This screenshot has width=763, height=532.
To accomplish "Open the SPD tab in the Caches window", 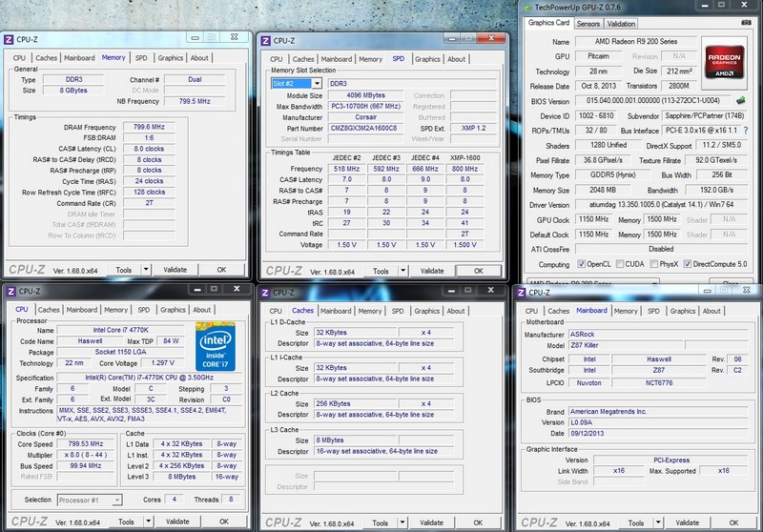I will (398, 311).
